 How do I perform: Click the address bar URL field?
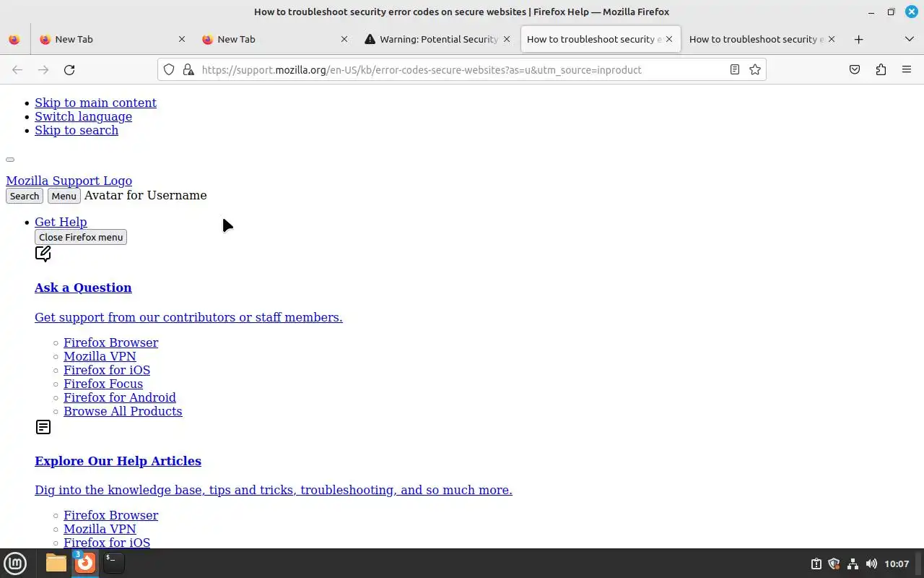pos(461,70)
